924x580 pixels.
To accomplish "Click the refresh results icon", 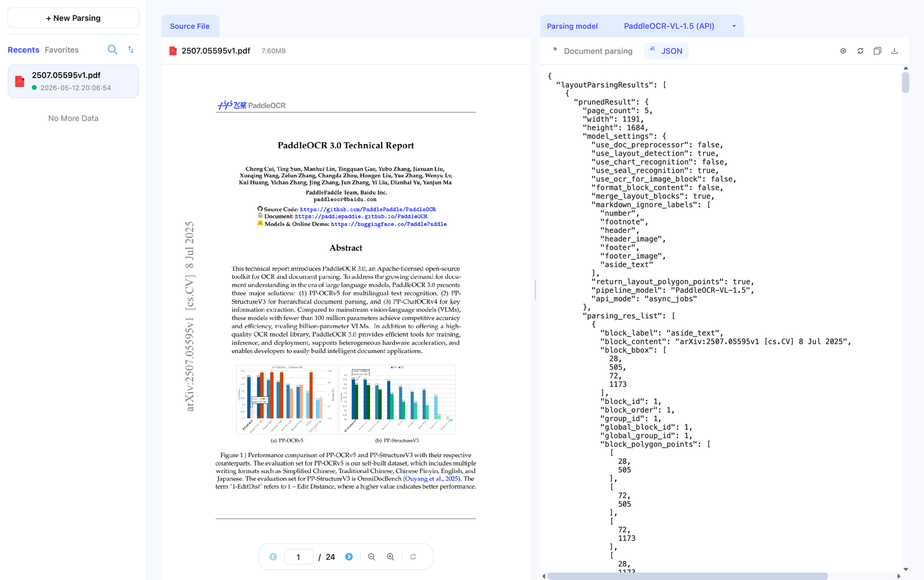I will click(x=860, y=51).
